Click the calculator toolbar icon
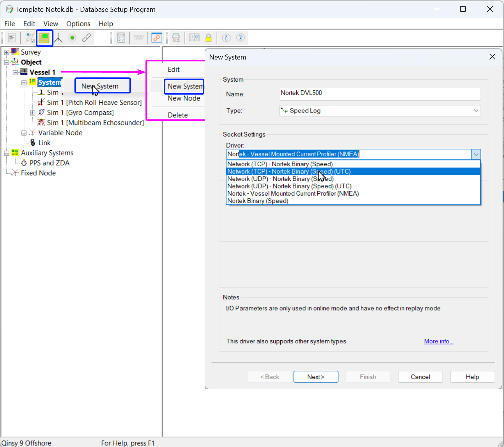The width and height of the screenshot is (504, 447). coord(121,38)
